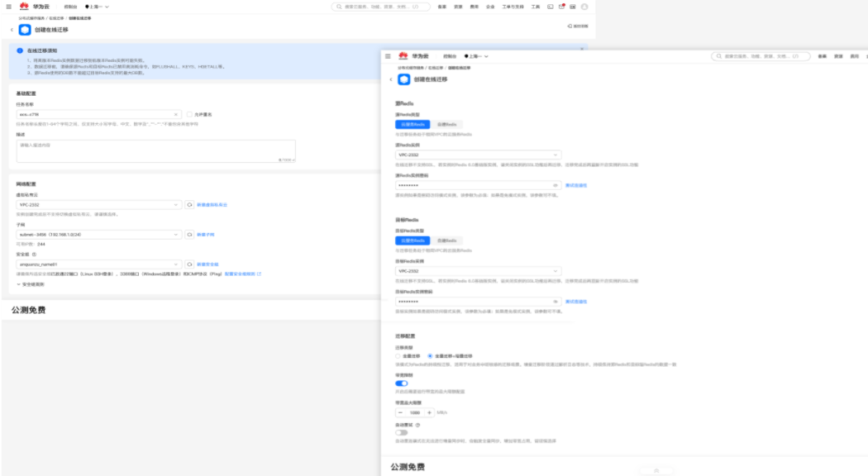Choose cloud service Redis as source type
This screenshot has height=476, width=868.
(x=413, y=125)
